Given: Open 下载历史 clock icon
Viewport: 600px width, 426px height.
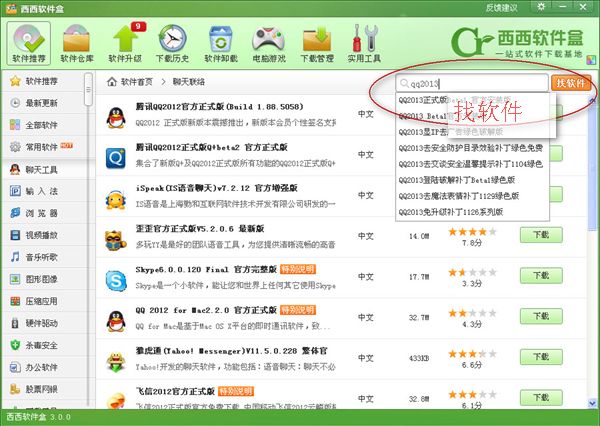Looking at the screenshot, I should pyautogui.click(x=173, y=43).
